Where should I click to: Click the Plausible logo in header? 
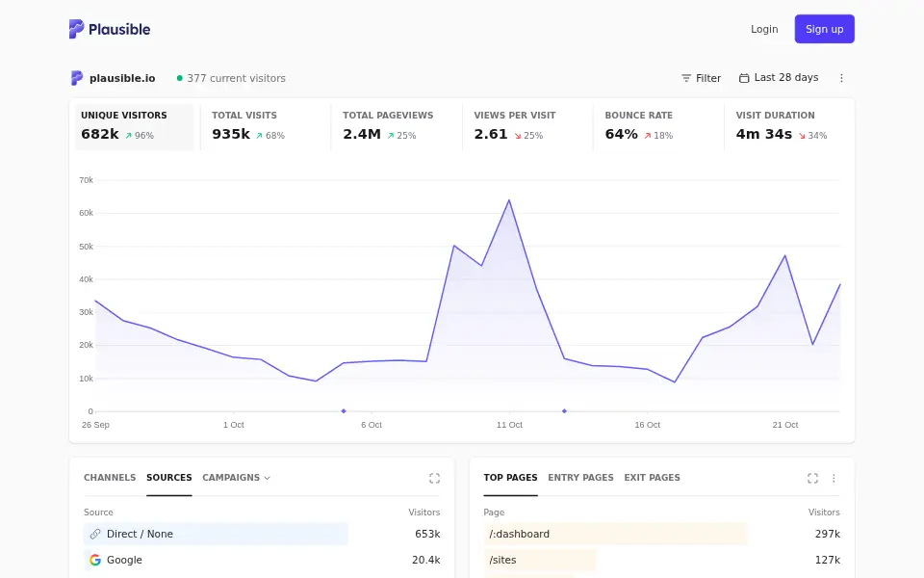point(110,29)
